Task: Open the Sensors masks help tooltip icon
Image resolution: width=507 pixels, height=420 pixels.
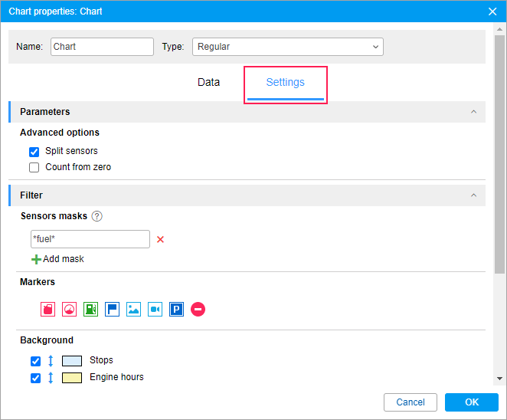Action: tap(96, 216)
